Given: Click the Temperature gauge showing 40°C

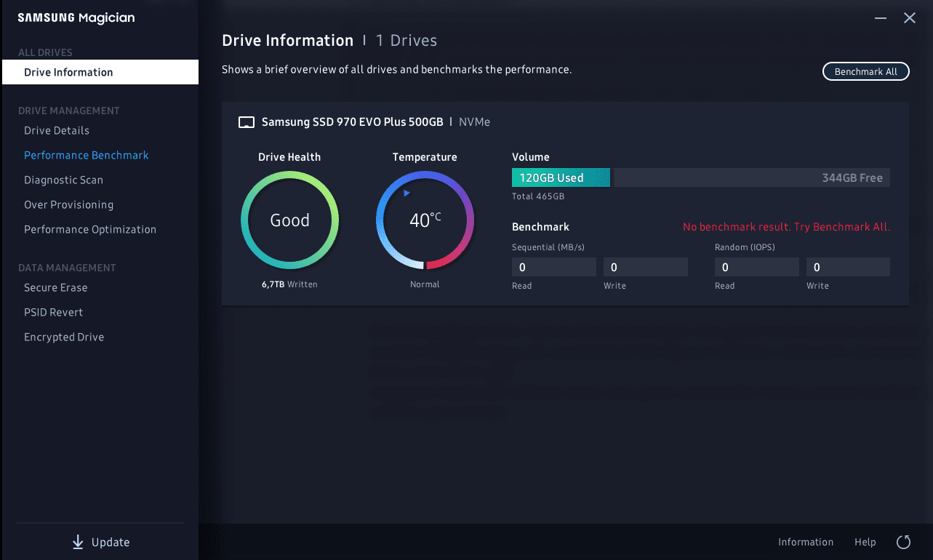Looking at the screenshot, I should coord(425,220).
